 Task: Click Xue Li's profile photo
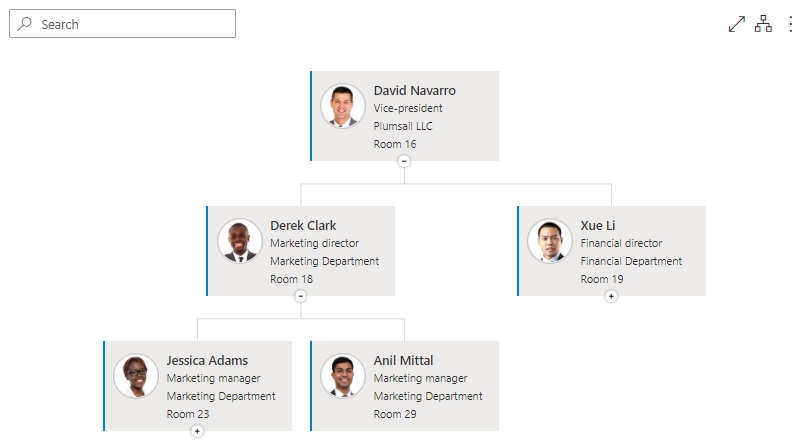549,241
